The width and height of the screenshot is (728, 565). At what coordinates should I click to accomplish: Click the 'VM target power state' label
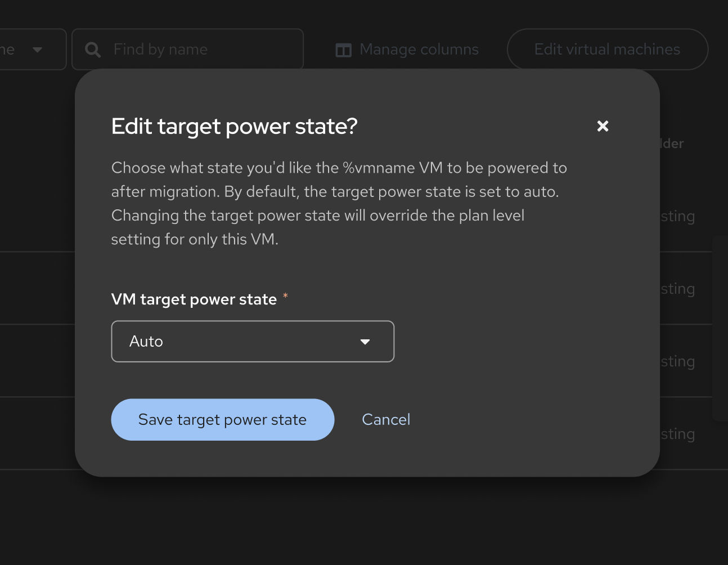[x=194, y=299]
